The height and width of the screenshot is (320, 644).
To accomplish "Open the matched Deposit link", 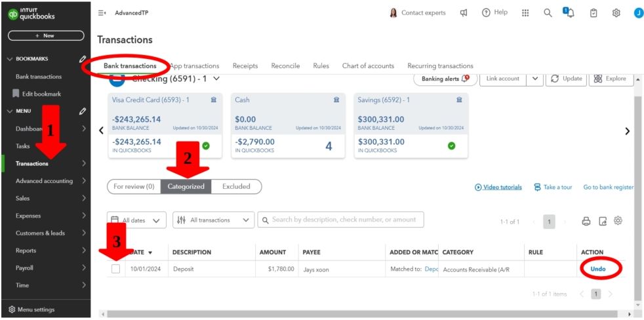I will pos(431,269).
